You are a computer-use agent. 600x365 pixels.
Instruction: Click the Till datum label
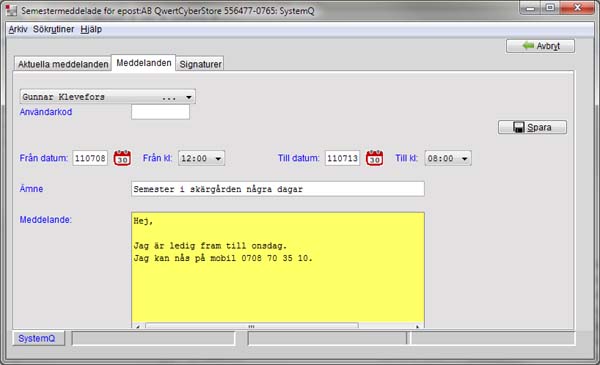coord(298,158)
